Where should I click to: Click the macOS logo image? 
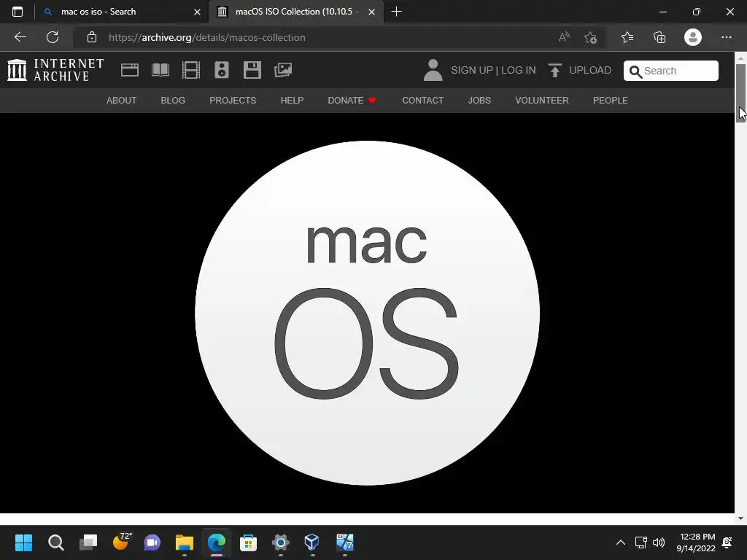(x=367, y=313)
